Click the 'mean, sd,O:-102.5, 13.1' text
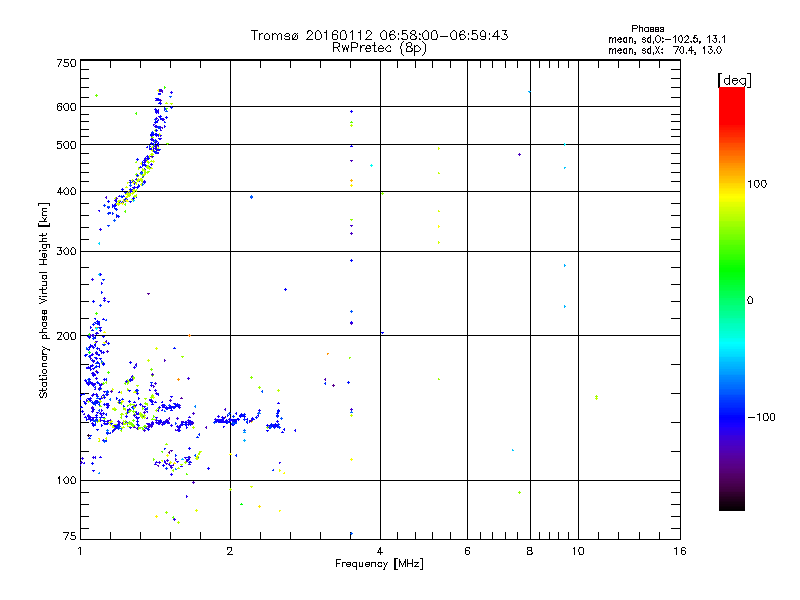The height and width of the screenshot is (600, 800). click(x=667, y=39)
